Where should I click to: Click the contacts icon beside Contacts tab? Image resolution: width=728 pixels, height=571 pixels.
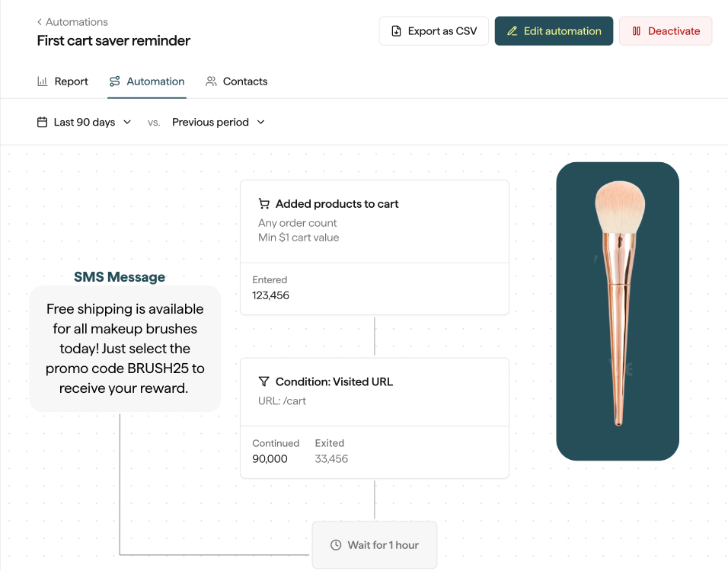(211, 81)
